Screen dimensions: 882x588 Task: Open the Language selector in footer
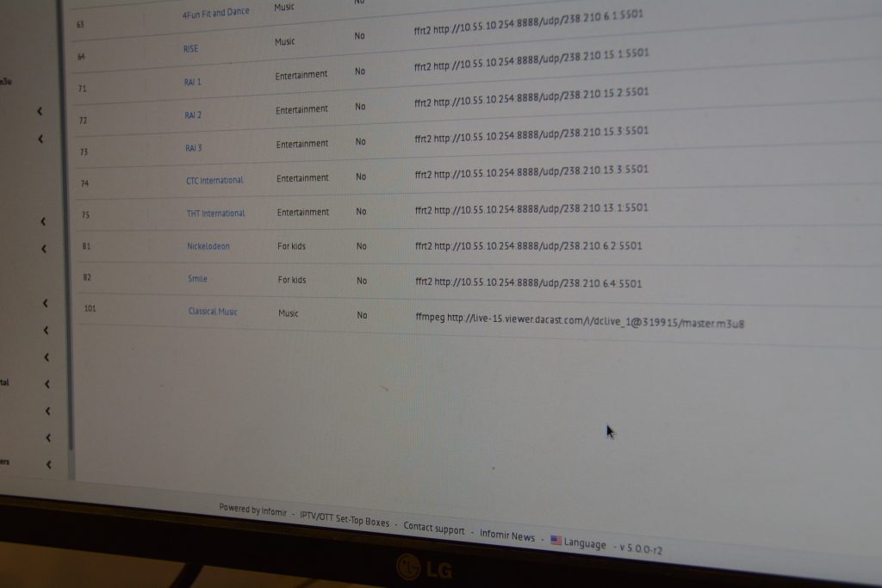(x=585, y=543)
